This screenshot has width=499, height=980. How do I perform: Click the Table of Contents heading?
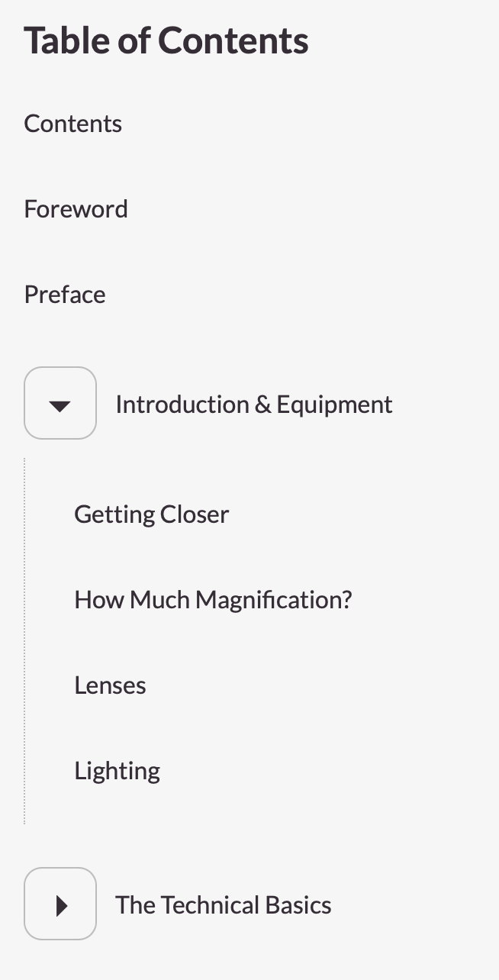click(x=166, y=40)
